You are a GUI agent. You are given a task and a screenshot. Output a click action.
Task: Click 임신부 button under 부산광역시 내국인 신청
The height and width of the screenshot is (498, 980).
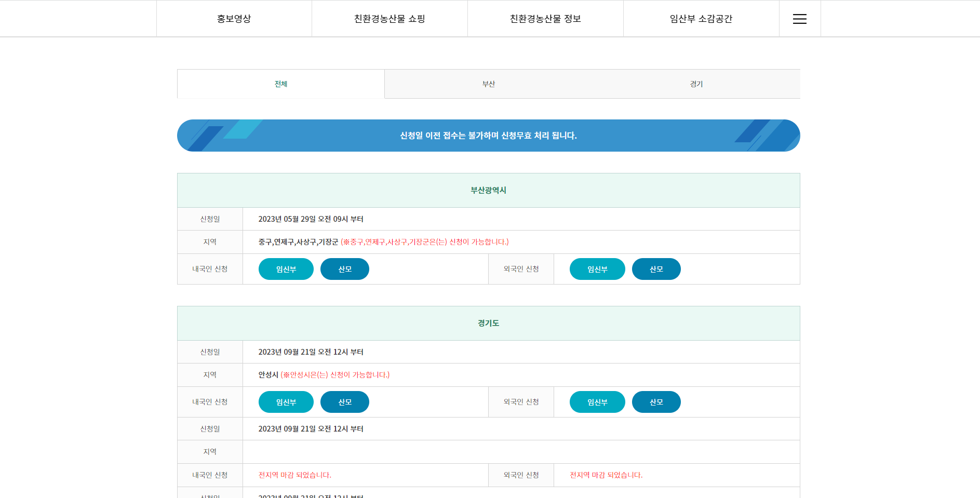(286, 269)
